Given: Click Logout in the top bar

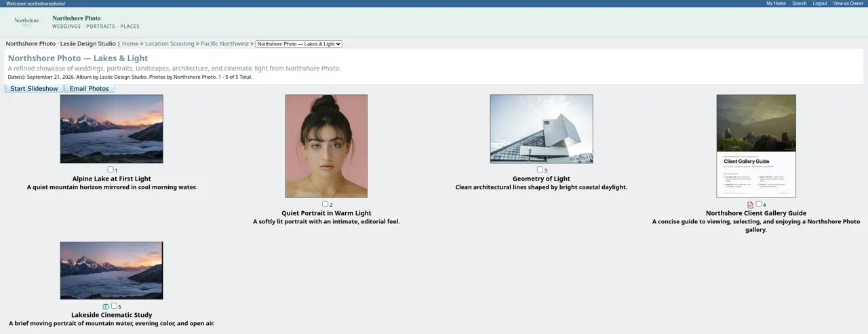Looking at the screenshot, I should pyautogui.click(x=820, y=3).
